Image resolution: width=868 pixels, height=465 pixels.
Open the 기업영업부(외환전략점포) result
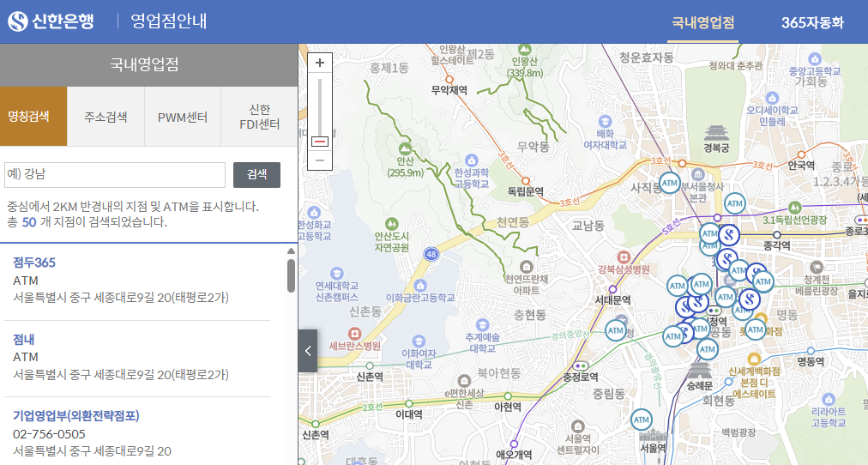pos(75,416)
